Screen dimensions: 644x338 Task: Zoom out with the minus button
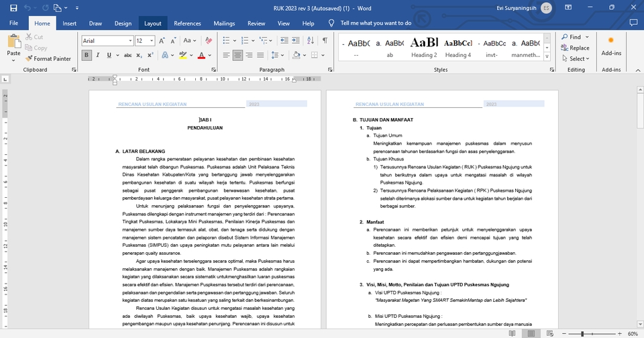[564, 334]
